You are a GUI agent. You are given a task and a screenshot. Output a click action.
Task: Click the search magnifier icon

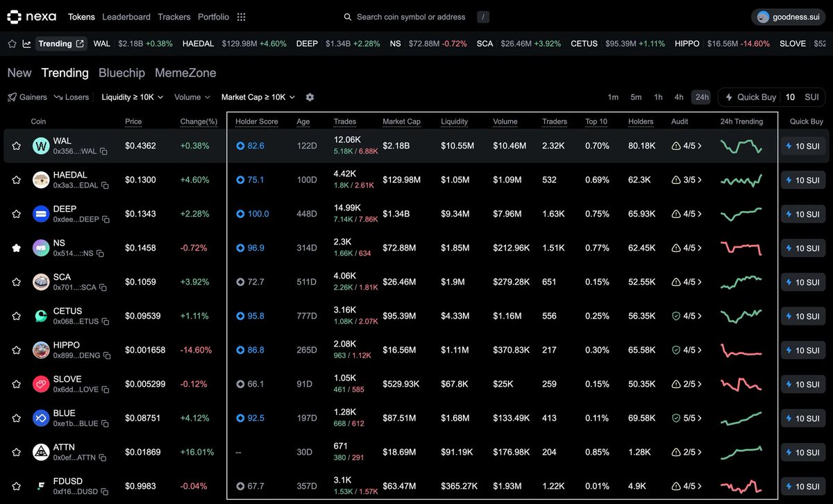click(348, 17)
